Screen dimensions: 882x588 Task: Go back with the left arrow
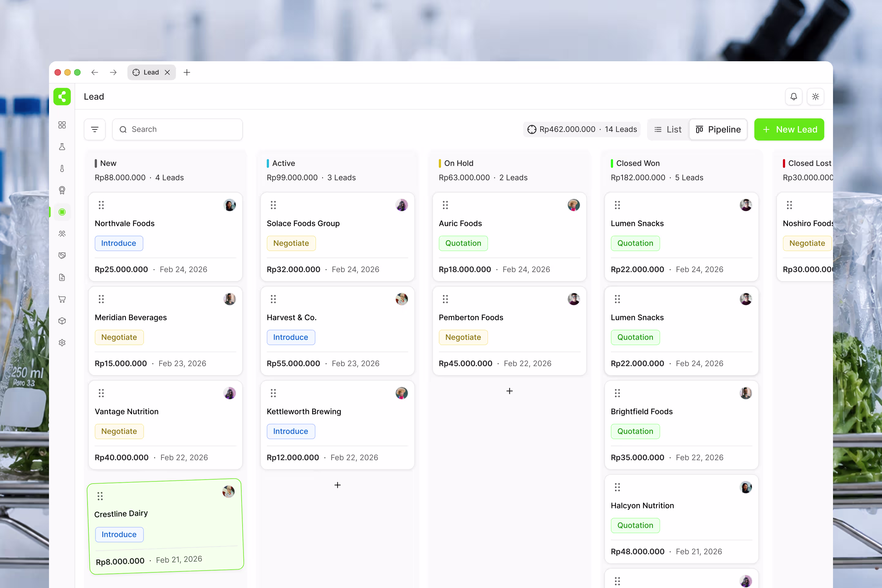[95, 72]
